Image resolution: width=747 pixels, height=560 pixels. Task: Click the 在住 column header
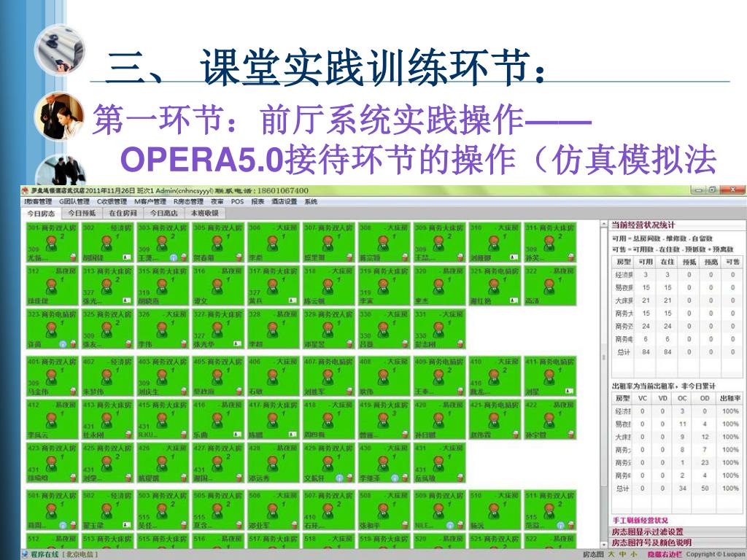(667, 262)
